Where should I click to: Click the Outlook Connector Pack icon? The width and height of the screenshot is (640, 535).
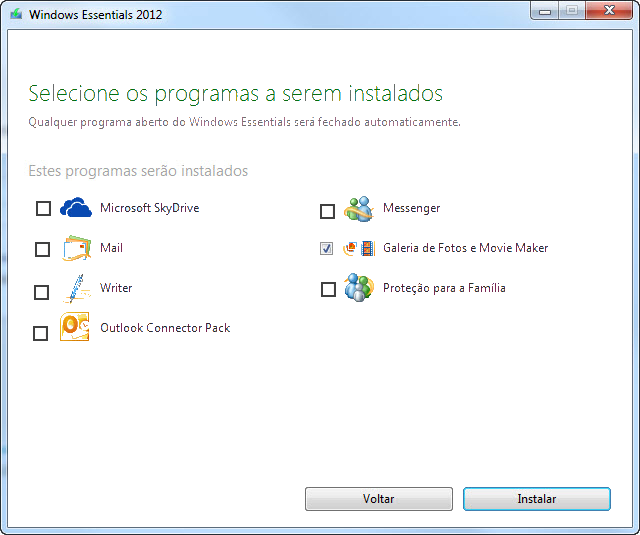click(x=75, y=327)
